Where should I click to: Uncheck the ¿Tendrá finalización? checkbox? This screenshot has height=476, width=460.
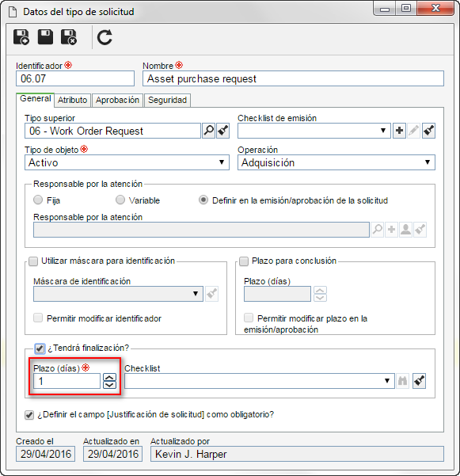40,348
